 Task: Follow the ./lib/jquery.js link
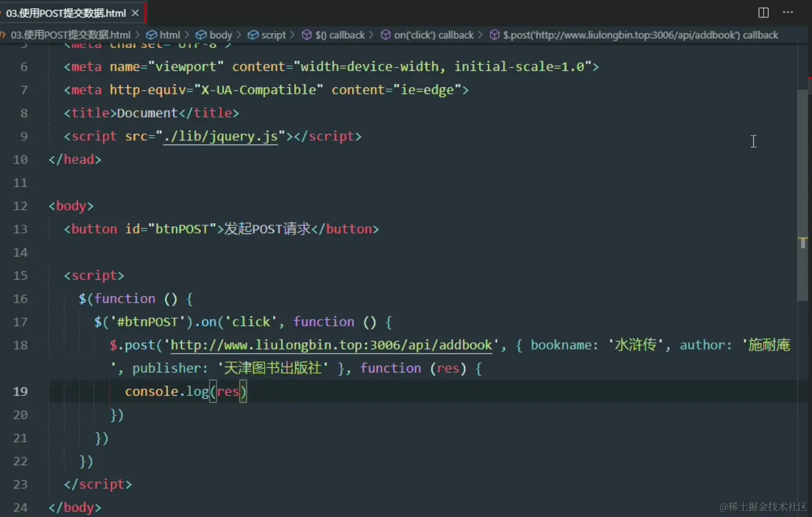pyautogui.click(x=220, y=136)
